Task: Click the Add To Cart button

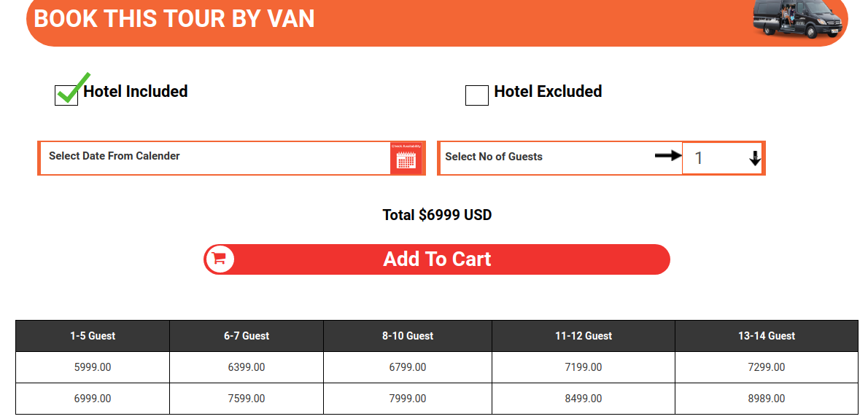Action: (437, 259)
